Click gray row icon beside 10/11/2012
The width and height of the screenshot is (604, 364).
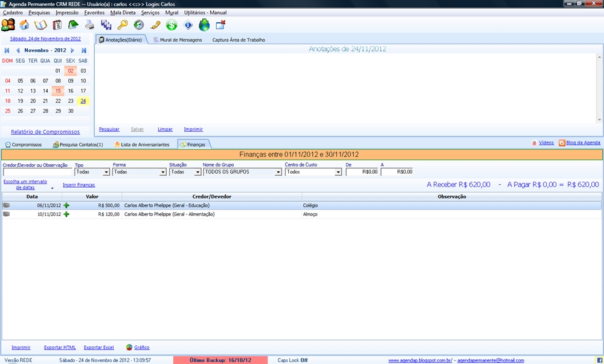6,214
